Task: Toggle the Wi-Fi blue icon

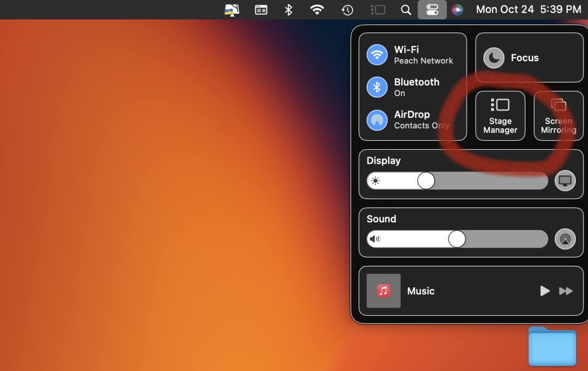Action: (377, 55)
